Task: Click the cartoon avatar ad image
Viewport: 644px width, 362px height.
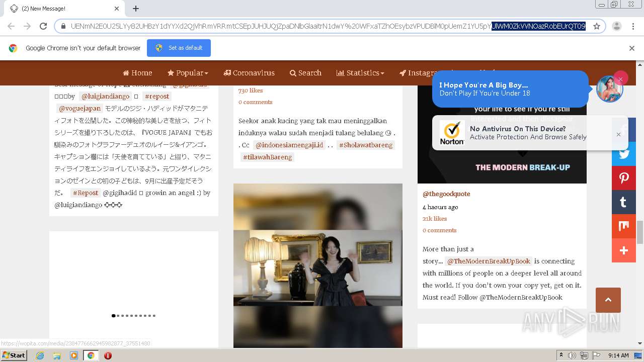Action: tap(609, 89)
